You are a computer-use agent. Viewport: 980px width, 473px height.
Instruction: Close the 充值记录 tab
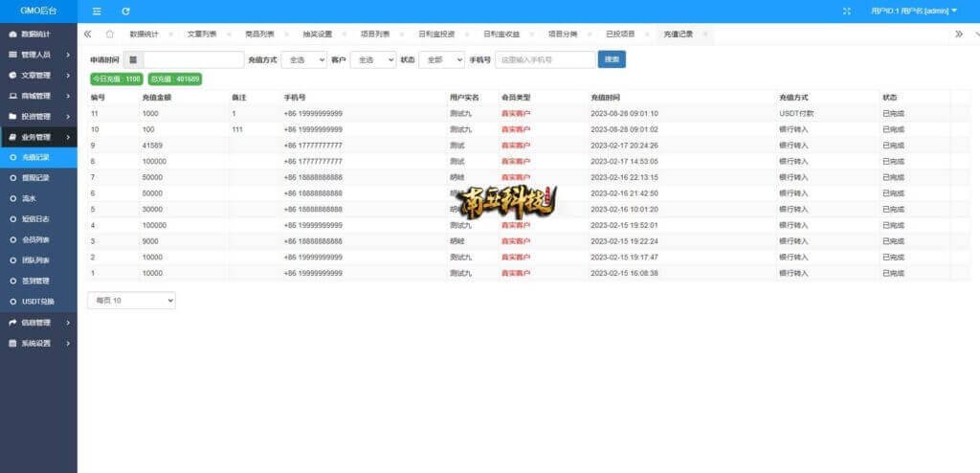(x=705, y=34)
